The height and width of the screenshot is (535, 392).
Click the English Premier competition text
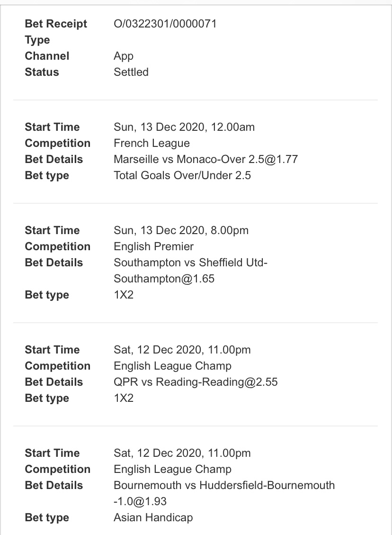(153, 246)
